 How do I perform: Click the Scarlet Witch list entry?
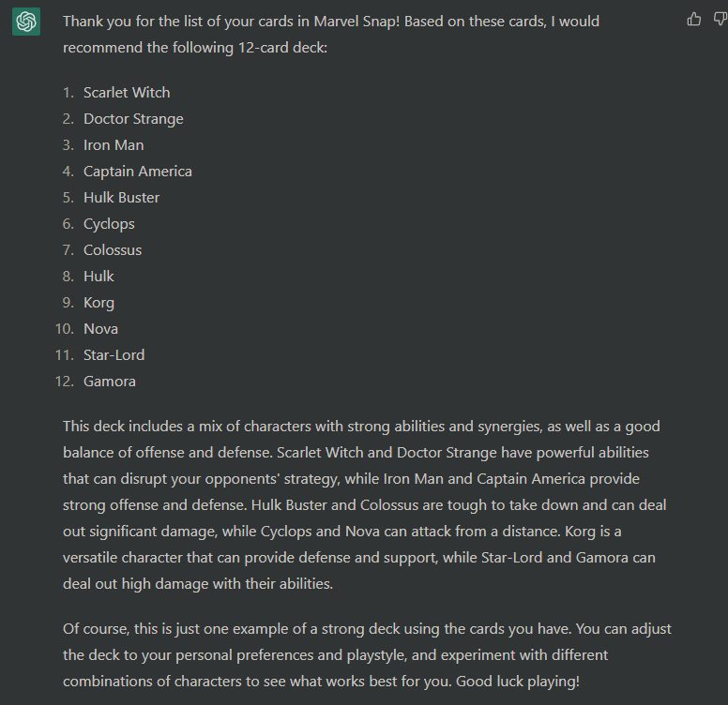click(x=127, y=93)
